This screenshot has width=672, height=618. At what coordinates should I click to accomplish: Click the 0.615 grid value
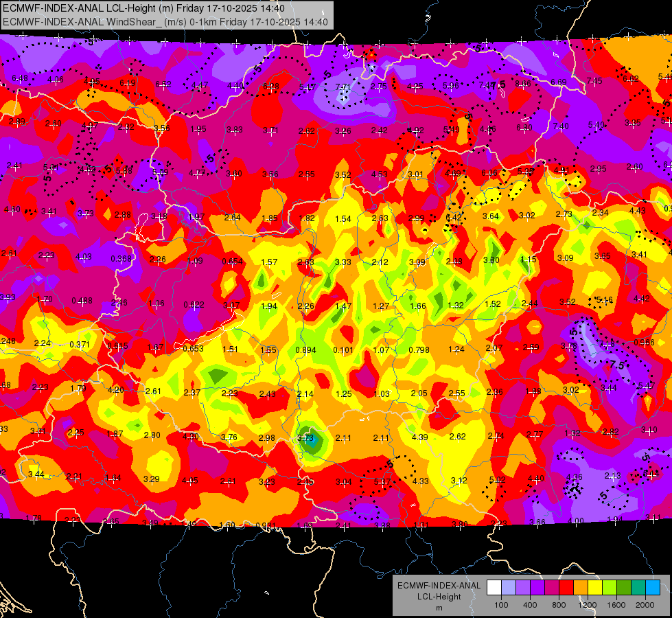[118, 346]
